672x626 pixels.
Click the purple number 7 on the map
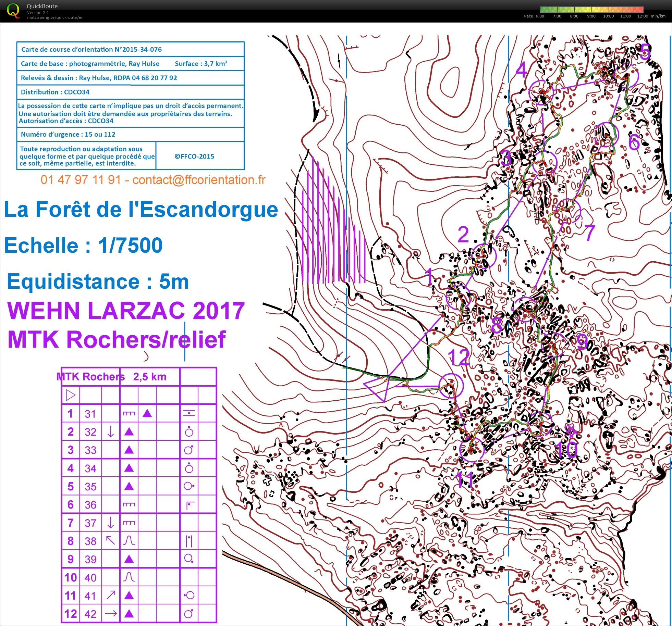pos(590,233)
